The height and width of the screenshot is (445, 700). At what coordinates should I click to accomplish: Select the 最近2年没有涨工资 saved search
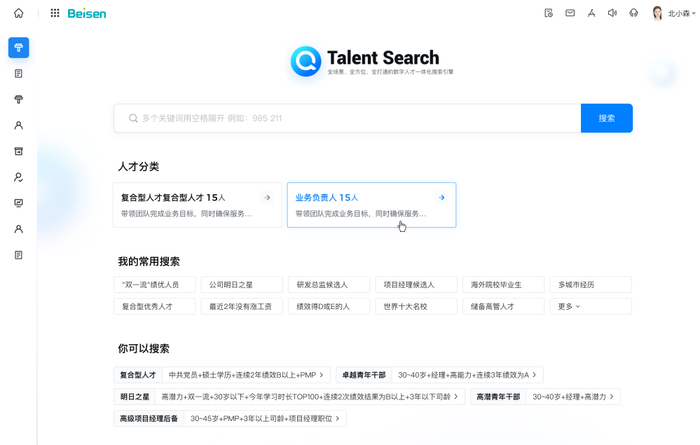pyautogui.click(x=242, y=307)
